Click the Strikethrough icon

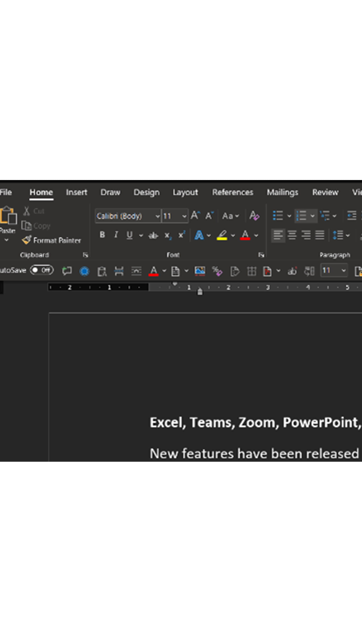(x=153, y=235)
